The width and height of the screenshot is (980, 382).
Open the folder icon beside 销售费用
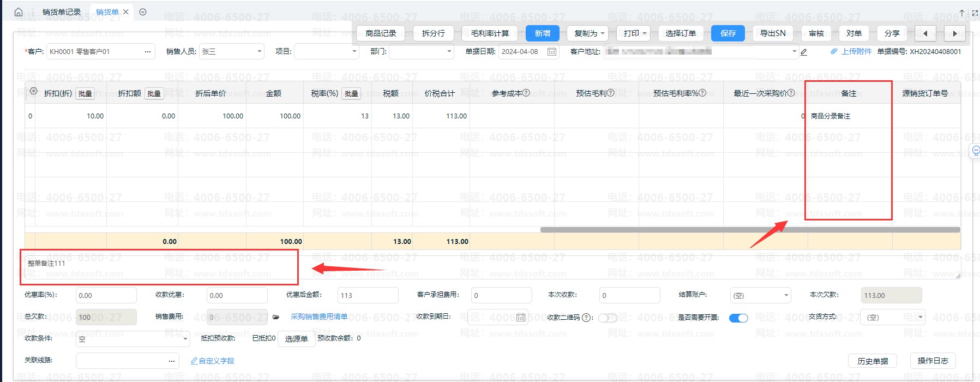tap(276, 317)
